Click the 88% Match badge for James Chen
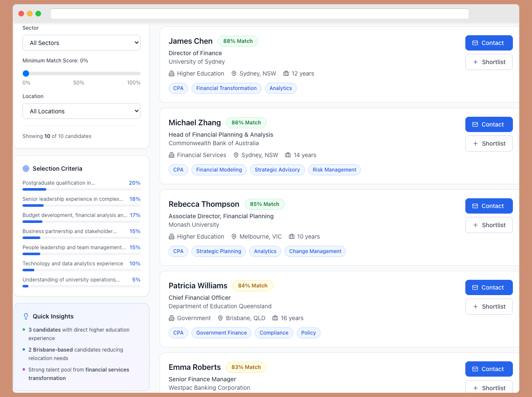The image size is (532, 397). click(238, 41)
